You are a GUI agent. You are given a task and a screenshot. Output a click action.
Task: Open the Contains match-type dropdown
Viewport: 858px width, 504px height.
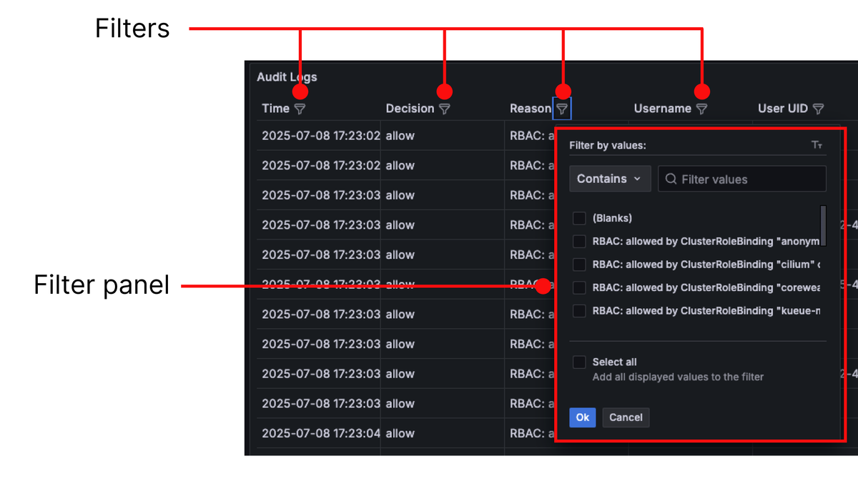coord(610,179)
